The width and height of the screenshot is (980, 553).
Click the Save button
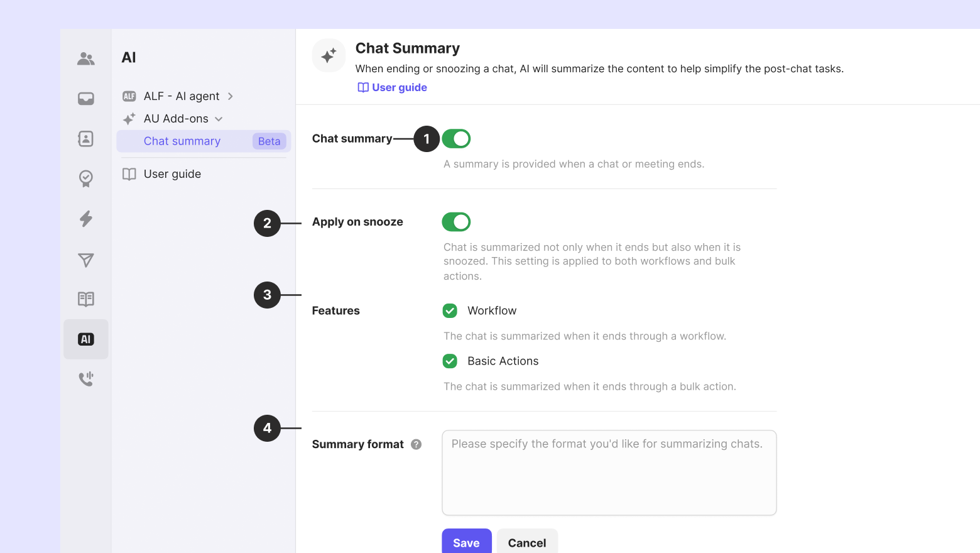click(x=466, y=542)
